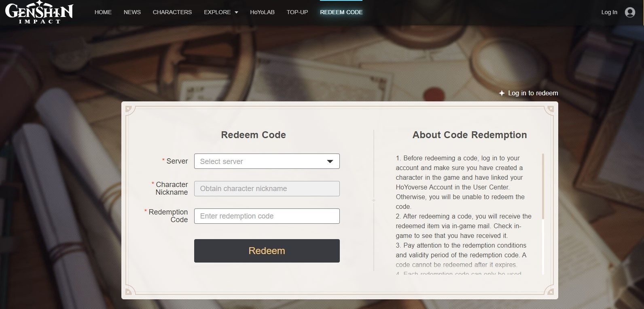Select the REDEEM CODE tab
The image size is (644, 309).
[341, 12]
